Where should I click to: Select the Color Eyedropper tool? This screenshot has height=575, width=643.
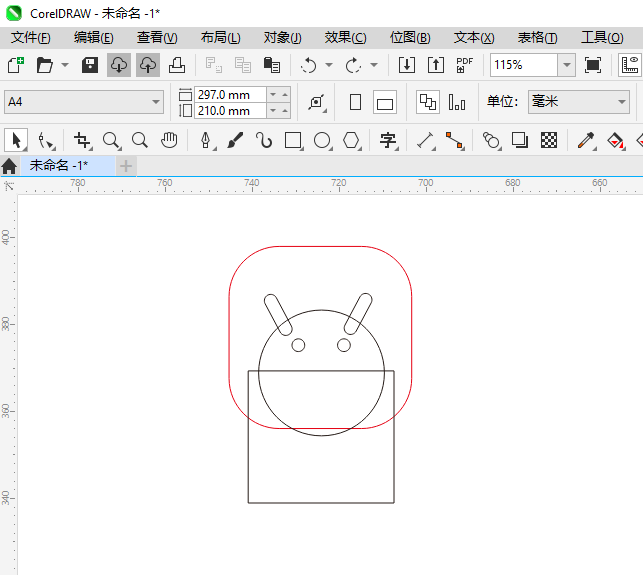point(586,140)
